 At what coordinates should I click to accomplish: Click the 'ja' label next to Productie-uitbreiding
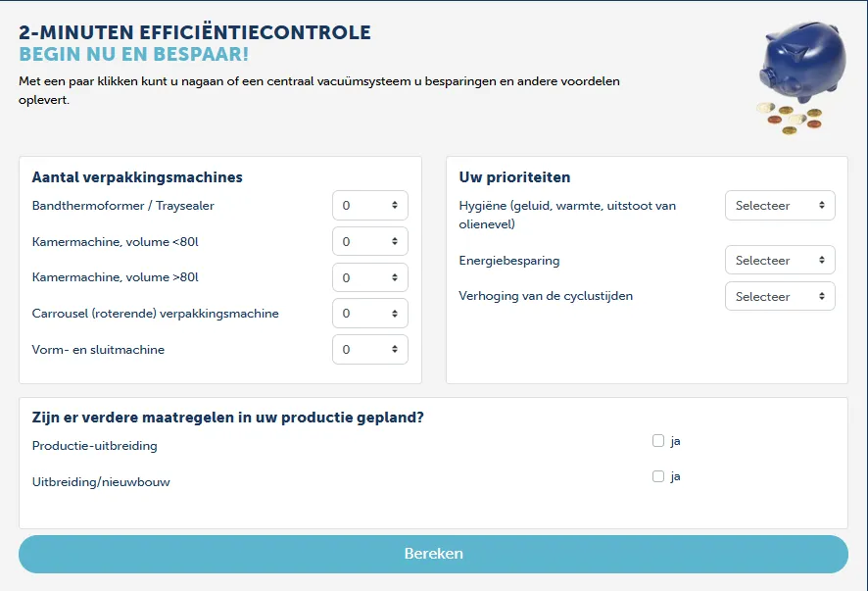[x=675, y=441]
